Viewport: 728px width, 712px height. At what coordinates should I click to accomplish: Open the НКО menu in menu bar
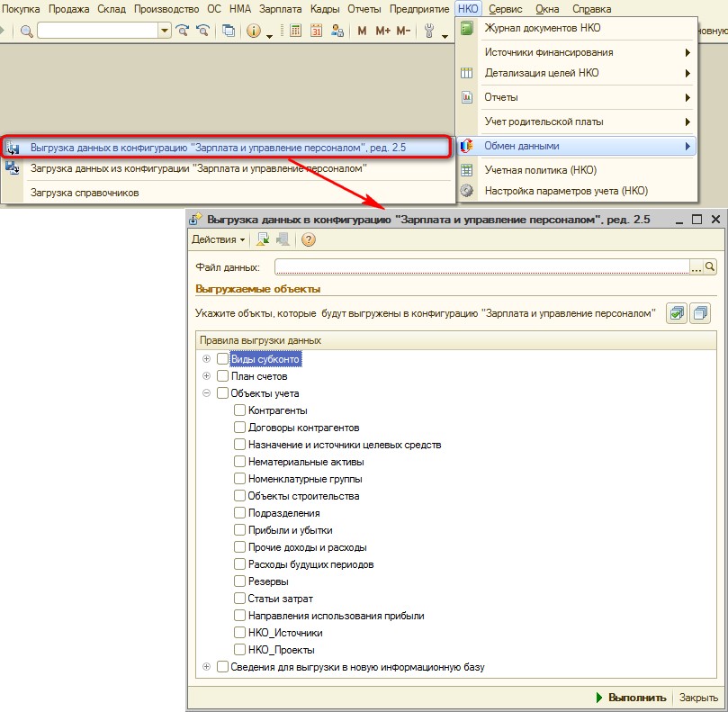tap(468, 9)
